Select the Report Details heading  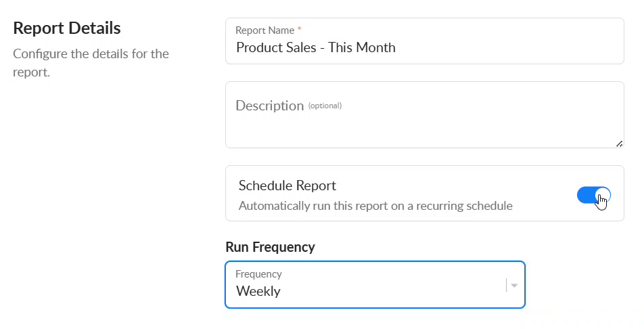pos(67,28)
